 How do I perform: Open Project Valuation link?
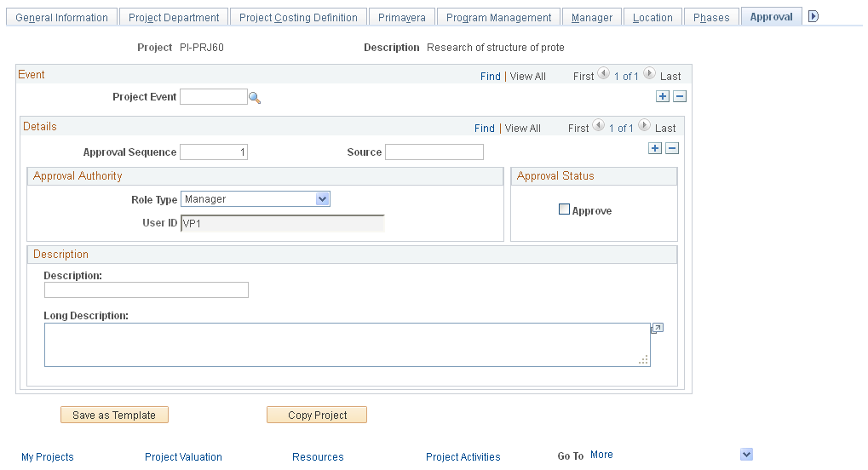(x=183, y=456)
